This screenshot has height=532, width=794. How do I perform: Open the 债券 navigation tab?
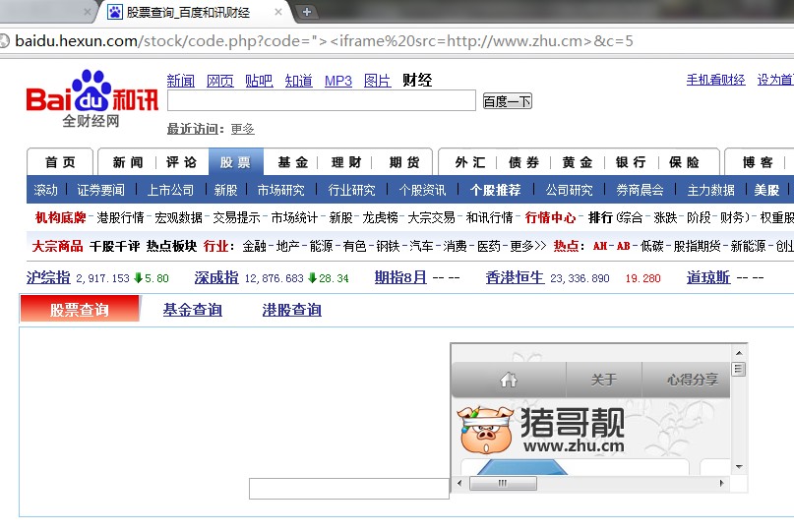524,162
